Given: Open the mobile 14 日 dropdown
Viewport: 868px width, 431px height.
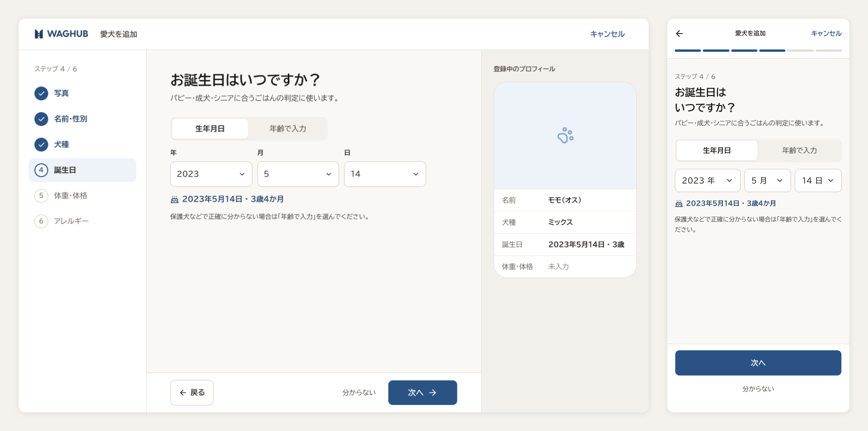Looking at the screenshot, I should point(818,181).
